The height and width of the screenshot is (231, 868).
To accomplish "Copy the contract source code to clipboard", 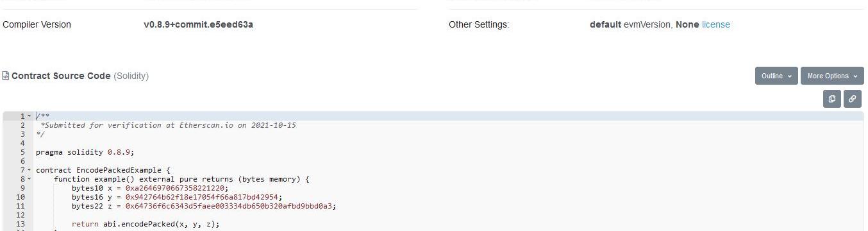I will tap(831, 99).
